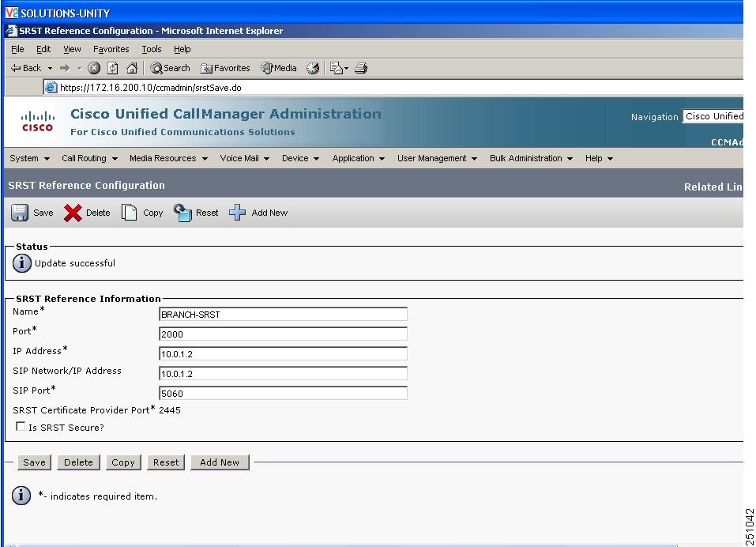Click the Update successful status text
756x547 pixels.
75,263
